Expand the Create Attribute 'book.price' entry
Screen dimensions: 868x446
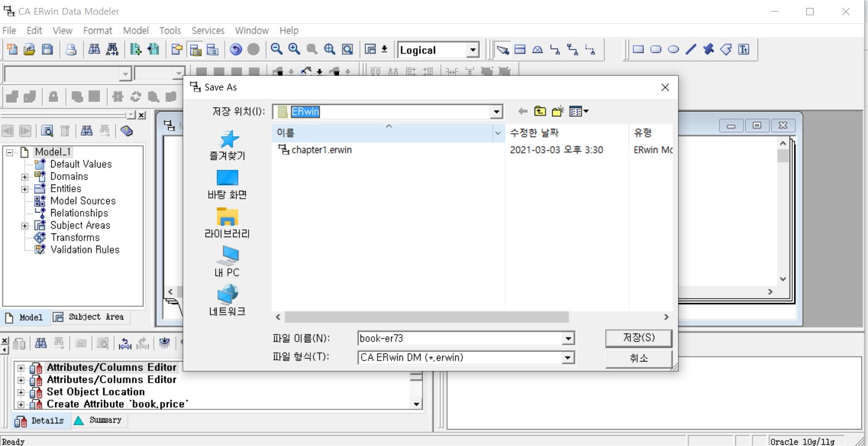(21, 404)
